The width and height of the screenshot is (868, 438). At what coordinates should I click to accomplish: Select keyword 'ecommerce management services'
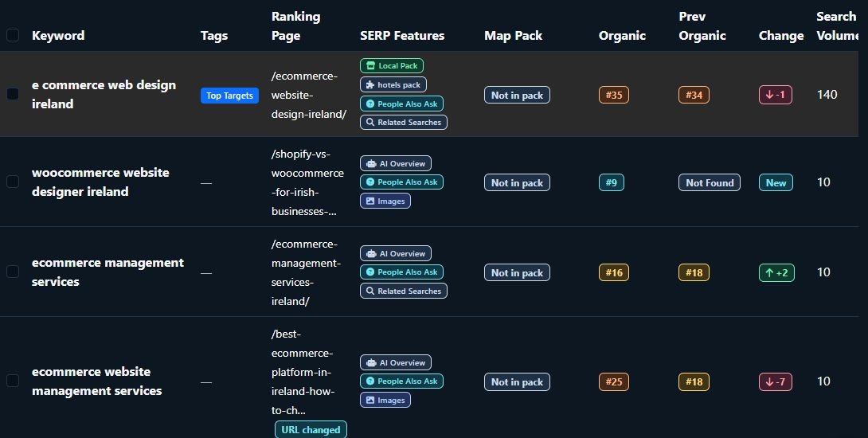[x=108, y=272]
